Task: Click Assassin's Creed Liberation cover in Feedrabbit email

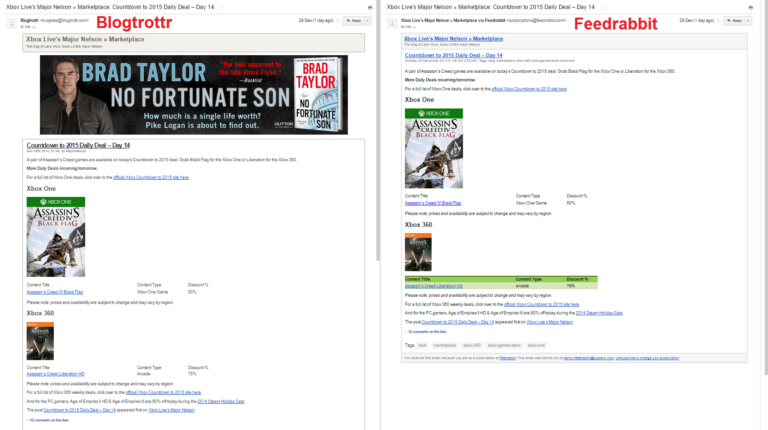Action: pos(418,252)
